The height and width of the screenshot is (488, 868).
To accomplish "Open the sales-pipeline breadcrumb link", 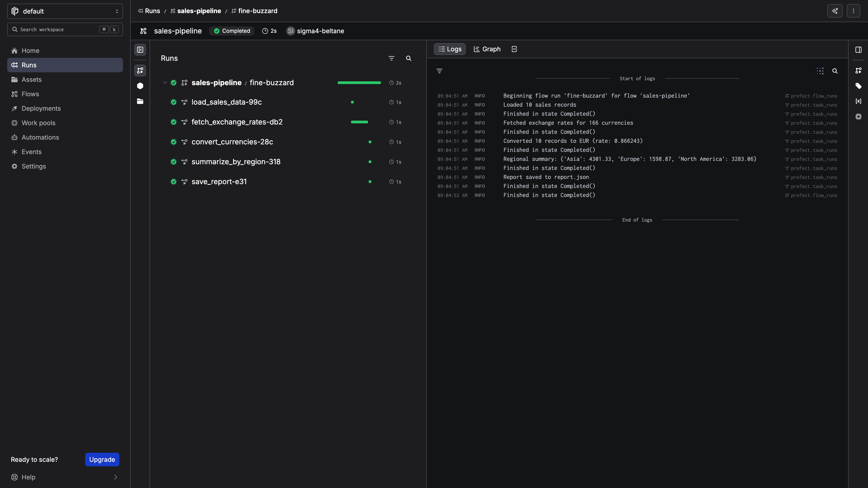I will pyautogui.click(x=199, y=11).
